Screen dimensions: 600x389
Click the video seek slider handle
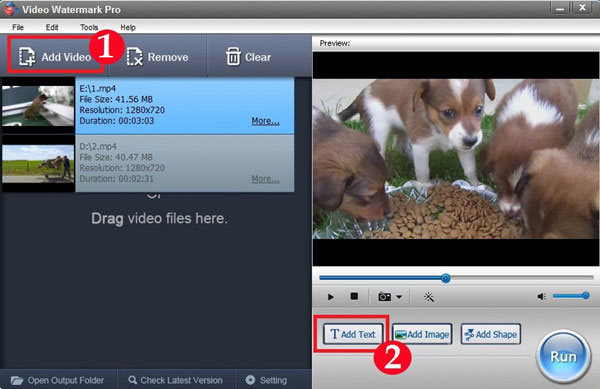point(445,278)
